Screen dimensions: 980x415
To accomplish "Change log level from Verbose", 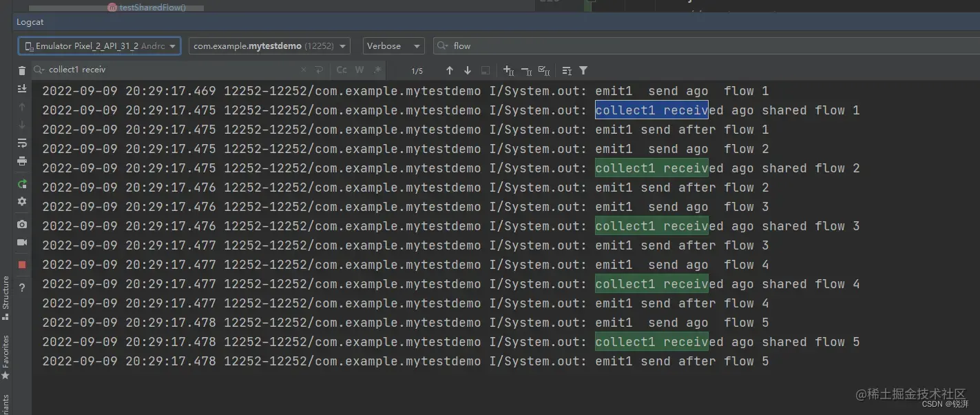I will [393, 45].
